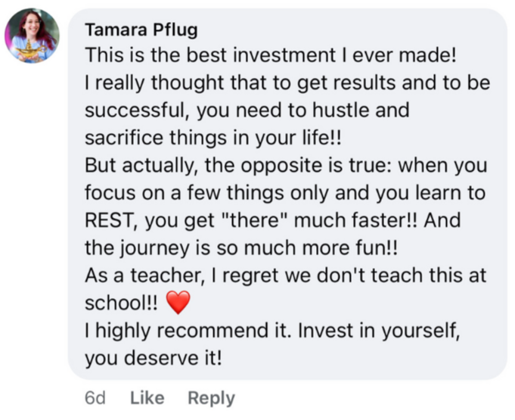Click the phrase 'I highly recommend it.'

pos(188,331)
